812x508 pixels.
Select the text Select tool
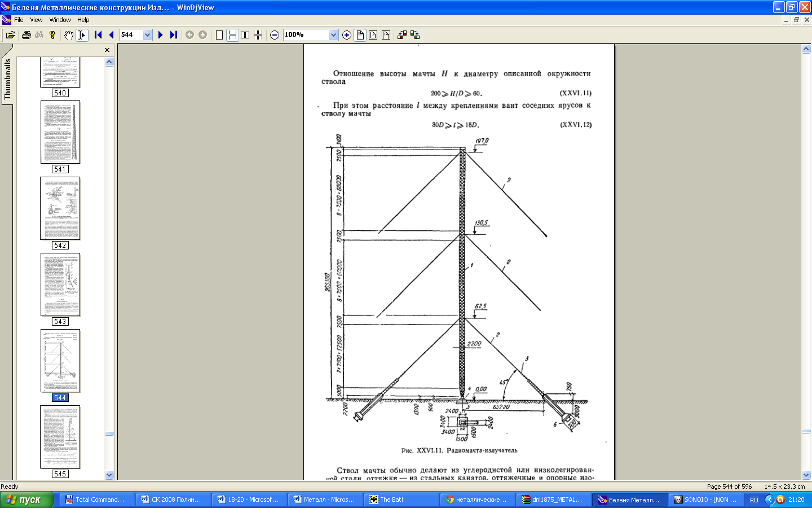[x=82, y=35]
